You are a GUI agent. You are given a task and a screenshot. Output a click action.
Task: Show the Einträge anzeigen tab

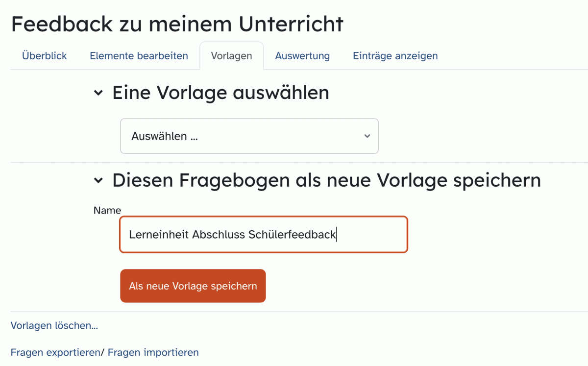click(395, 56)
